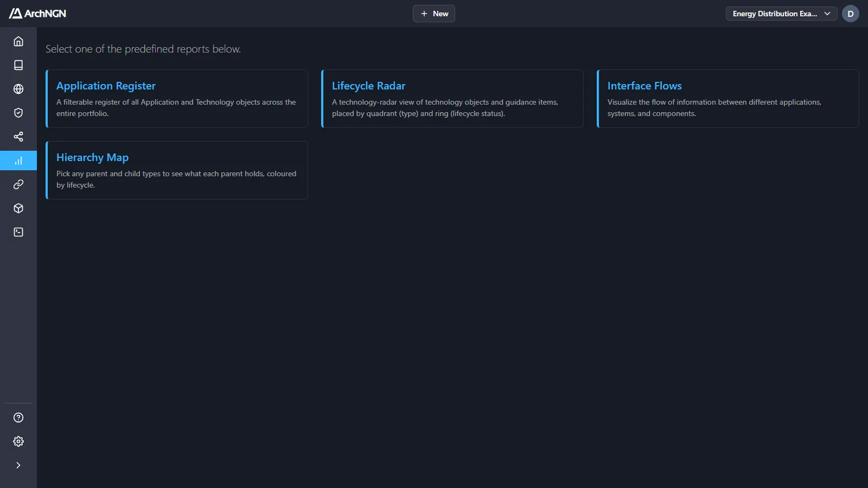Open the help question mark icon
Image resolution: width=868 pixels, height=488 pixels.
[18, 418]
